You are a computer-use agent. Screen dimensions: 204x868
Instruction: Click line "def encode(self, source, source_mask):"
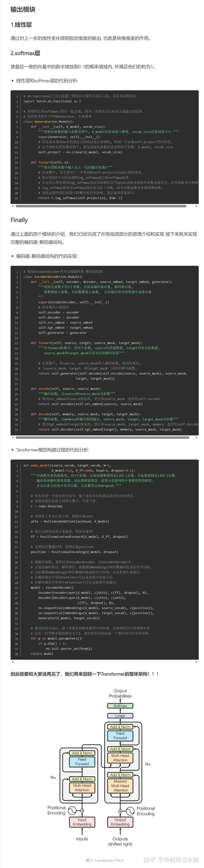click(66, 388)
